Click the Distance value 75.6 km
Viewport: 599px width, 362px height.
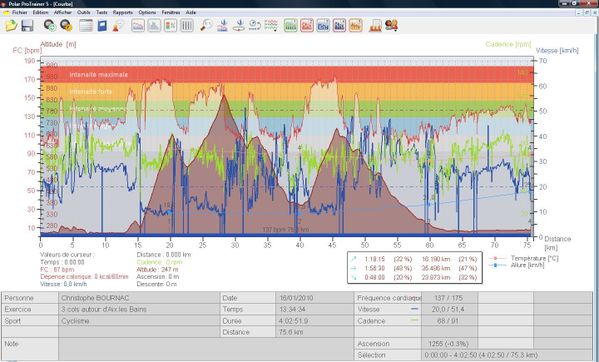291,332
